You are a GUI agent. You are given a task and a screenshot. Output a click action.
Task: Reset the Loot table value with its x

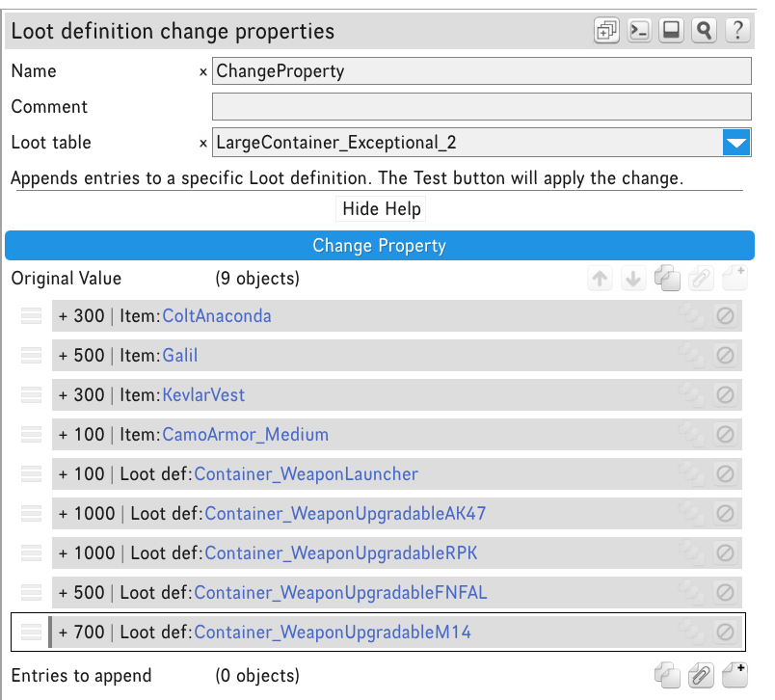[x=202, y=144]
